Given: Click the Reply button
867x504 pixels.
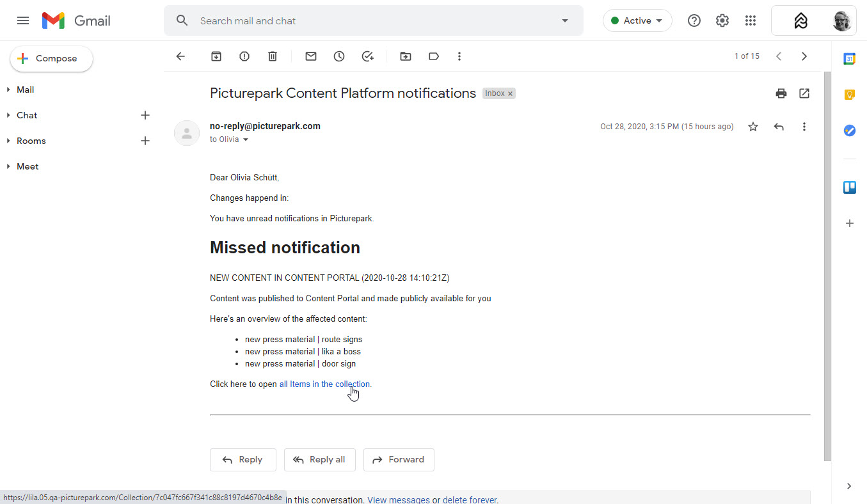Looking at the screenshot, I should coord(243,459).
